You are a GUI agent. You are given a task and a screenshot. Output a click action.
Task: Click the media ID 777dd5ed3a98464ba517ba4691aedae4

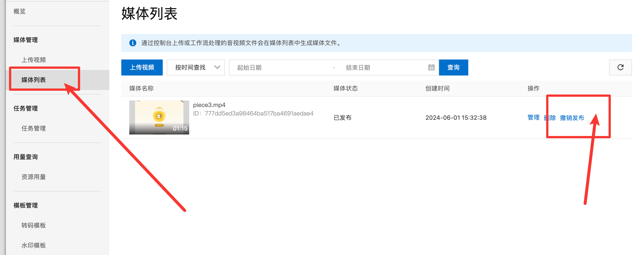(x=259, y=113)
